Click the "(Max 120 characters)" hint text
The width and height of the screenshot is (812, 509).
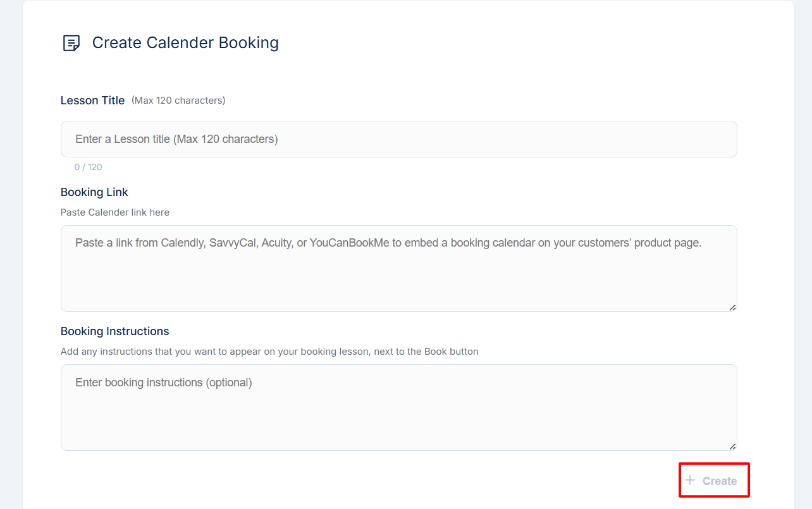178,101
